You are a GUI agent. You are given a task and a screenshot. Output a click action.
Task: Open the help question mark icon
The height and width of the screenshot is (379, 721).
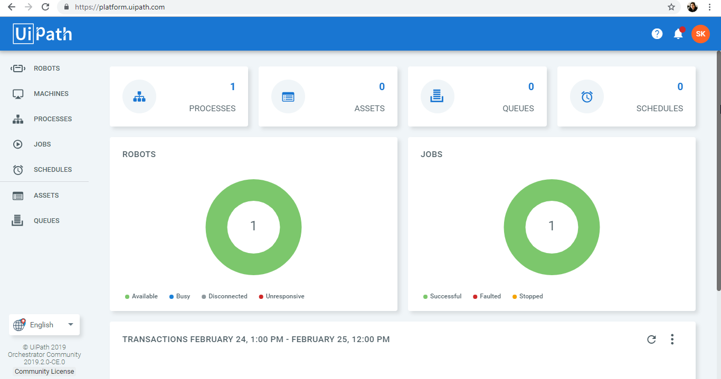coord(657,34)
